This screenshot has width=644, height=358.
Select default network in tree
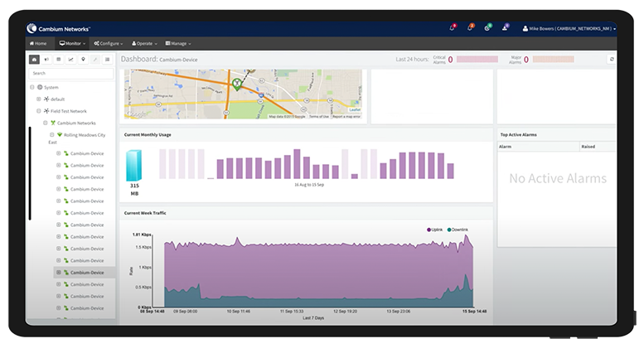point(57,99)
